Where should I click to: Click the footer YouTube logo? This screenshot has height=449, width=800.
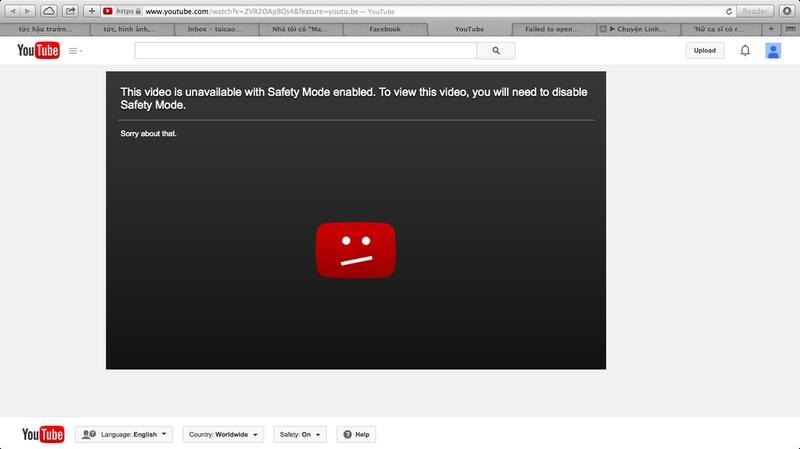[43, 434]
